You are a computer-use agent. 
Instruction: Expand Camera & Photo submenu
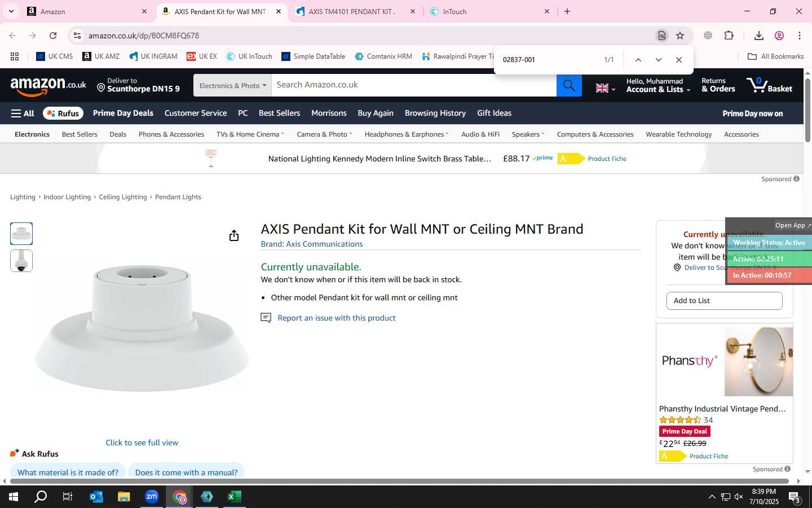(x=324, y=134)
